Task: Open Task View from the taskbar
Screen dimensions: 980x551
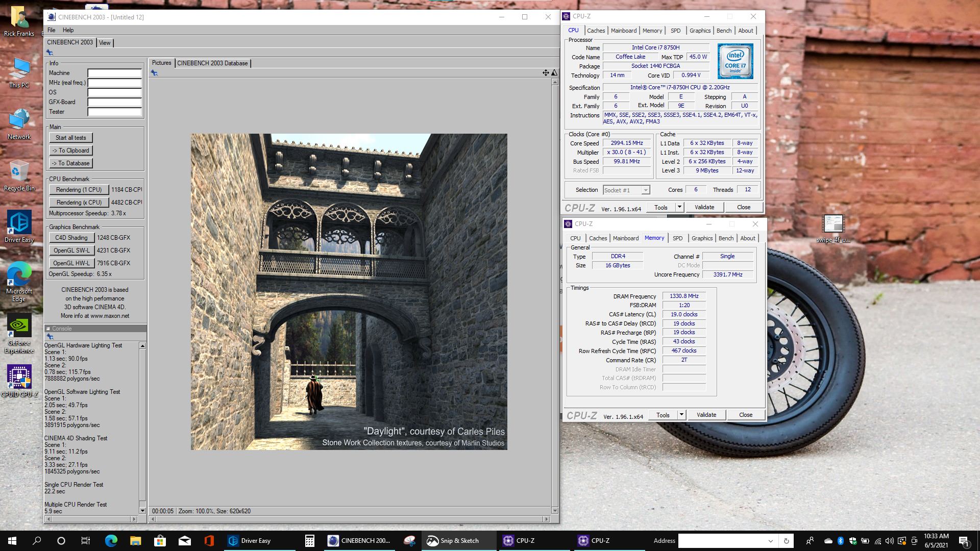Action: [86, 541]
